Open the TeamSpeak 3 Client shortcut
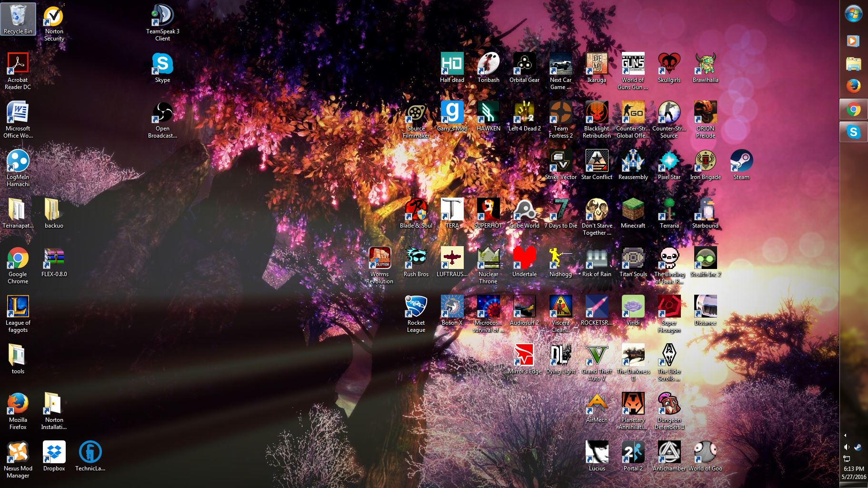Viewport: 868px width, 488px height. pos(162,22)
